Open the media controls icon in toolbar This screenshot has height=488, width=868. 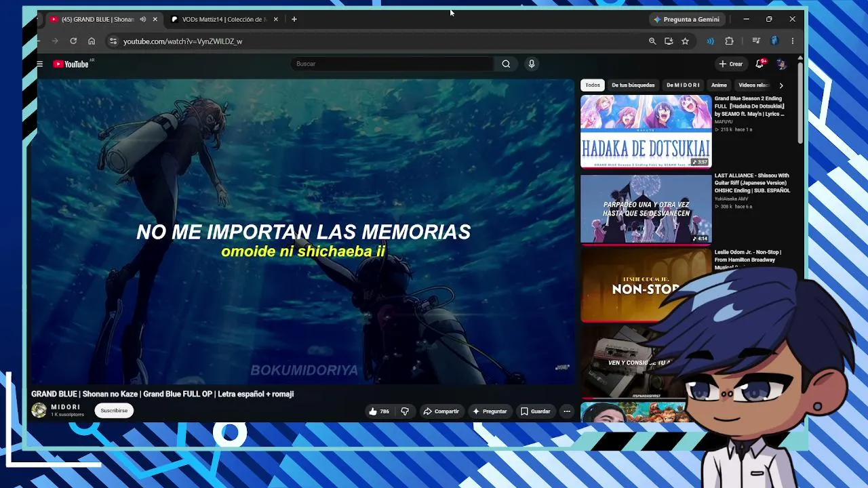click(x=755, y=41)
